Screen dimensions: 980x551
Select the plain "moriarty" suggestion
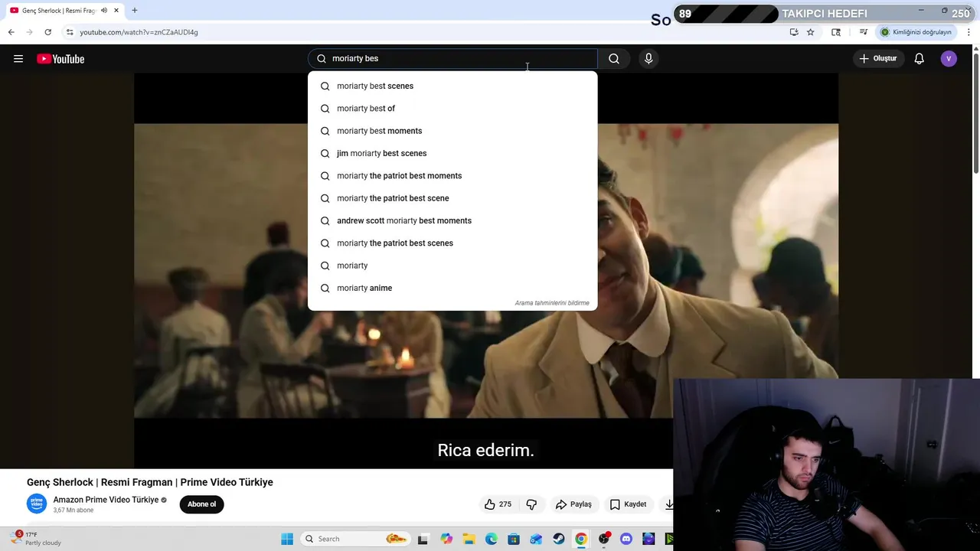(452, 266)
